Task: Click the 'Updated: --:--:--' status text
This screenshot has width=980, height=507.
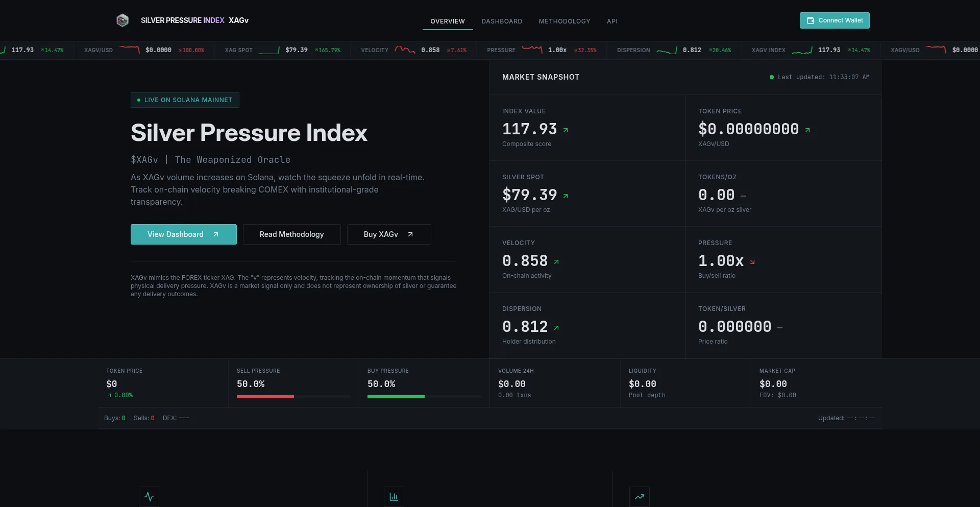Action: pos(847,418)
